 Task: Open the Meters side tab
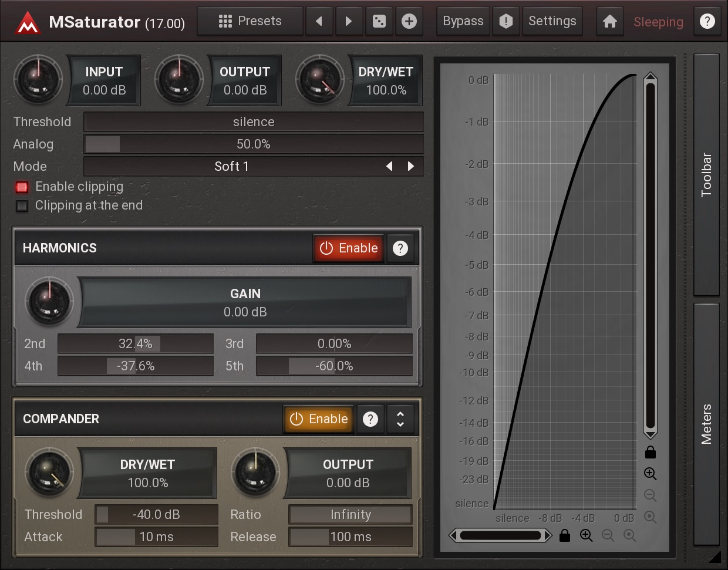706,424
